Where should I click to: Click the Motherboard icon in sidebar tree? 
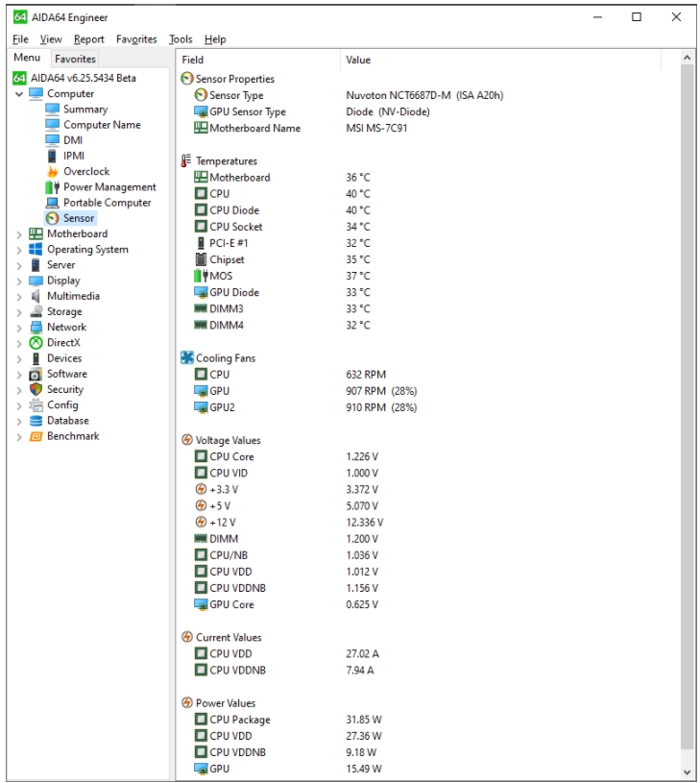(x=36, y=233)
